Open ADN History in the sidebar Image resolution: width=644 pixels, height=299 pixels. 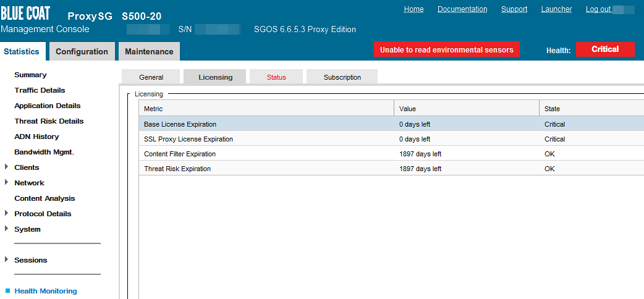pos(36,137)
